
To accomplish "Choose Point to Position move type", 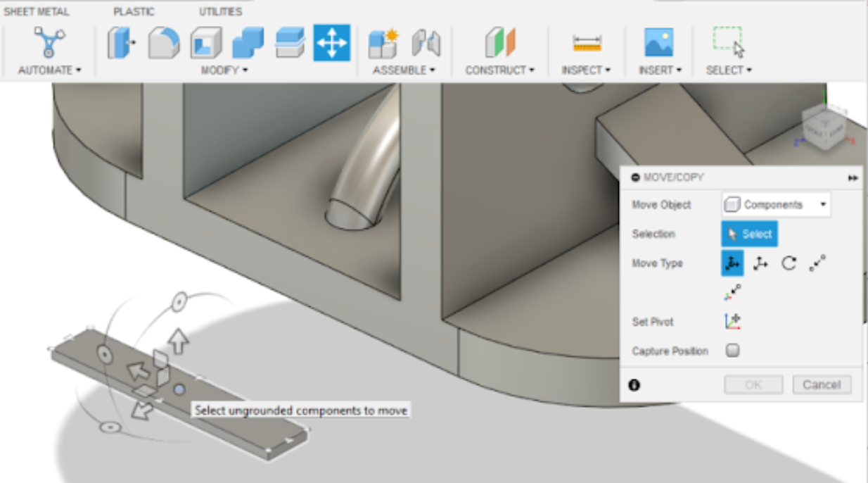I will [732, 291].
